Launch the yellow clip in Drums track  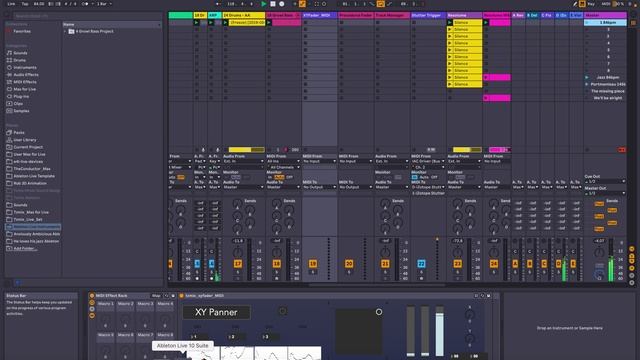[225, 22]
